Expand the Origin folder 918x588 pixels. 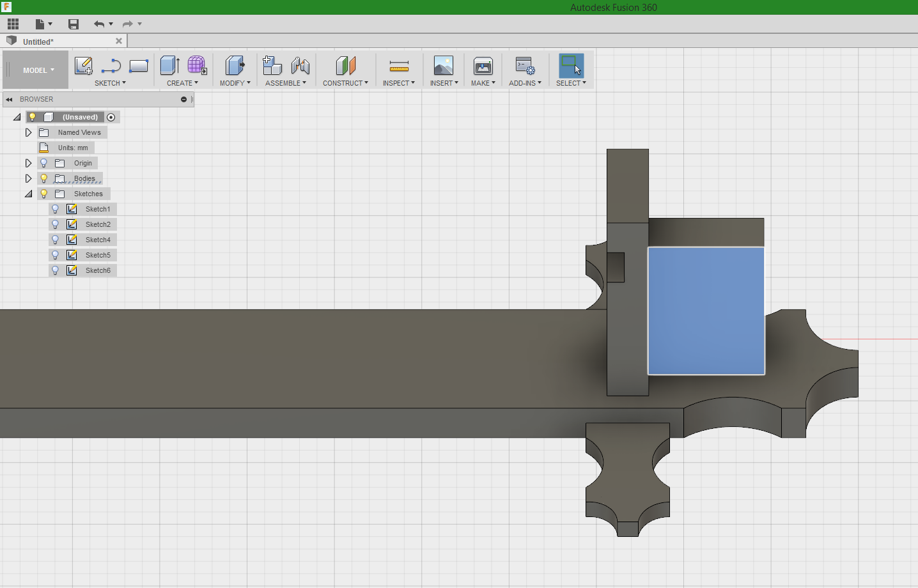click(x=29, y=163)
